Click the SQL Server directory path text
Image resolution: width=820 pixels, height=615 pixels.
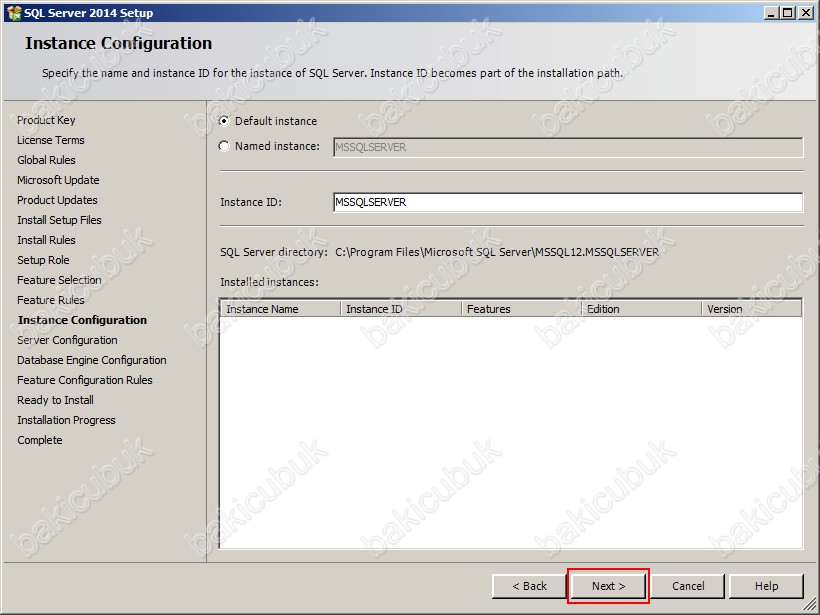coord(497,252)
